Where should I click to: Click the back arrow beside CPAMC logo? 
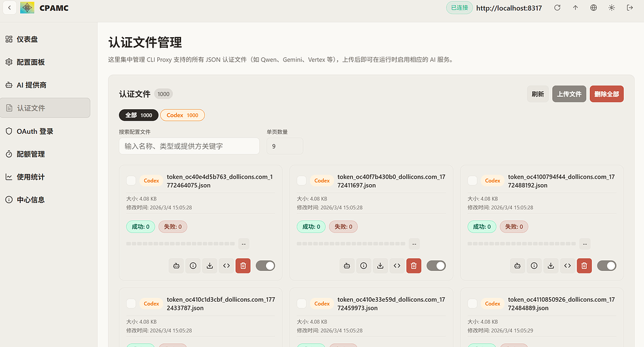click(9, 8)
